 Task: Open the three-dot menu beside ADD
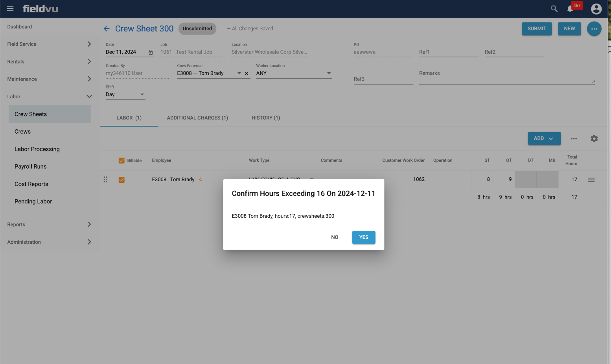point(574,139)
